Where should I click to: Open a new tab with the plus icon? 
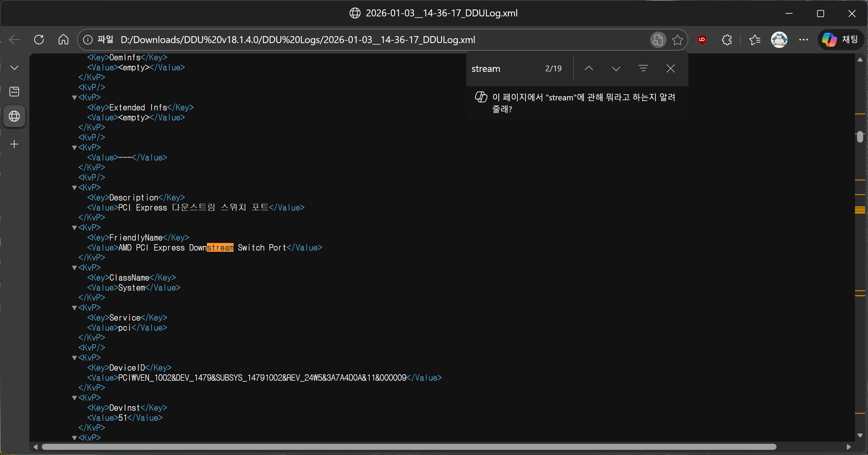(x=14, y=144)
